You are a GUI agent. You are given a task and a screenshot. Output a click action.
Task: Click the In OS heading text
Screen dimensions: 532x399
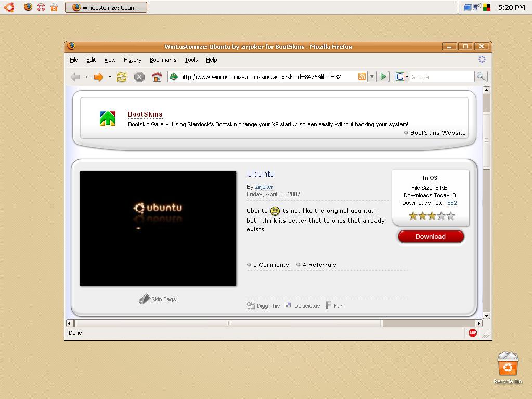[430, 178]
